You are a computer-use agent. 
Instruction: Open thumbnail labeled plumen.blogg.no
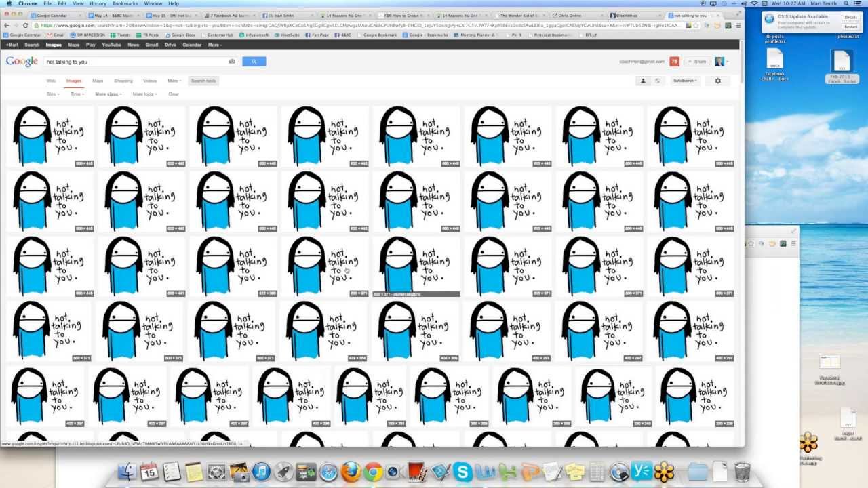coord(416,267)
